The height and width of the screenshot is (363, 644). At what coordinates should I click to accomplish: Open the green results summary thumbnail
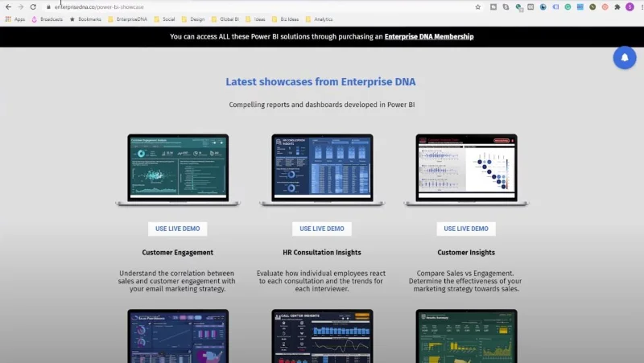(466, 336)
